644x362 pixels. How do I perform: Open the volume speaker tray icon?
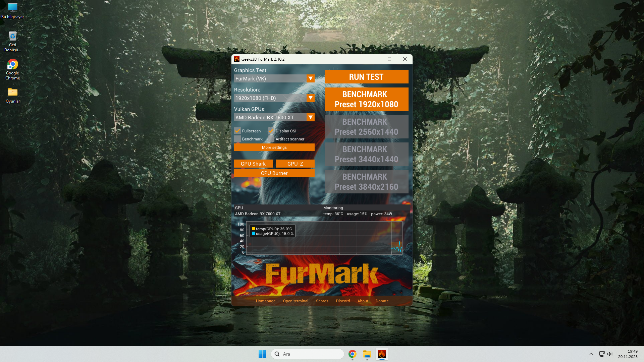point(610,354)
